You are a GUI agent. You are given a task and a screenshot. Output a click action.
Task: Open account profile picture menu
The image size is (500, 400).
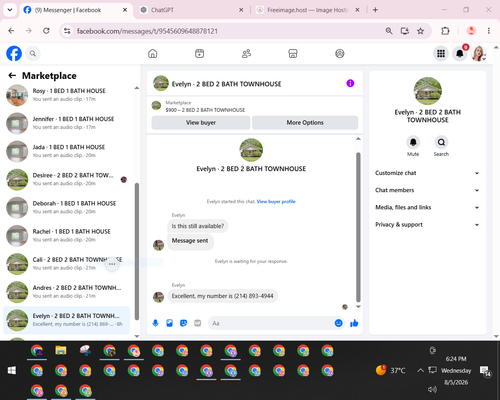pos(478,53)
